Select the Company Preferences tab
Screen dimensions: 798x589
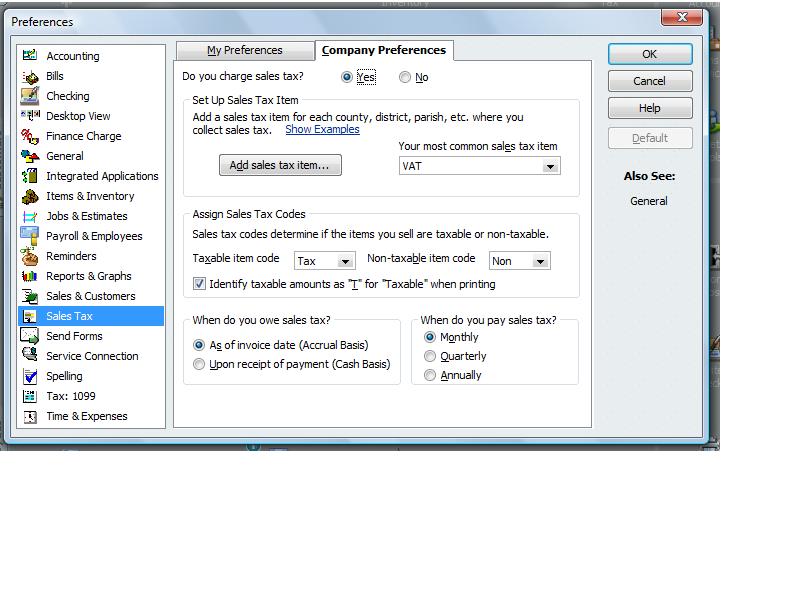pos(384,50)
